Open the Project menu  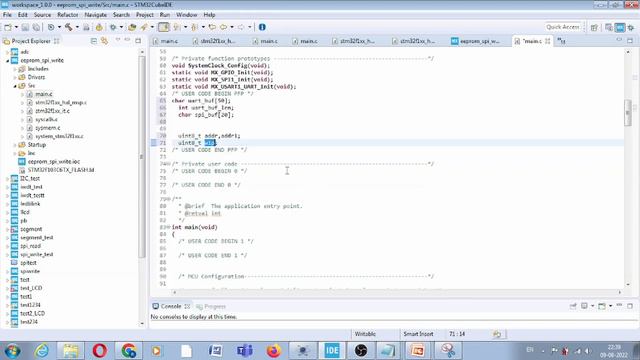[144, 15]
